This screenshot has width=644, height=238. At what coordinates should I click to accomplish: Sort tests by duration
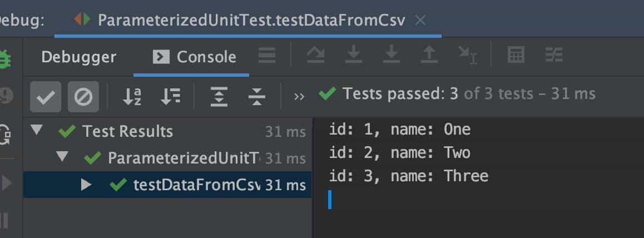[170, 97]
